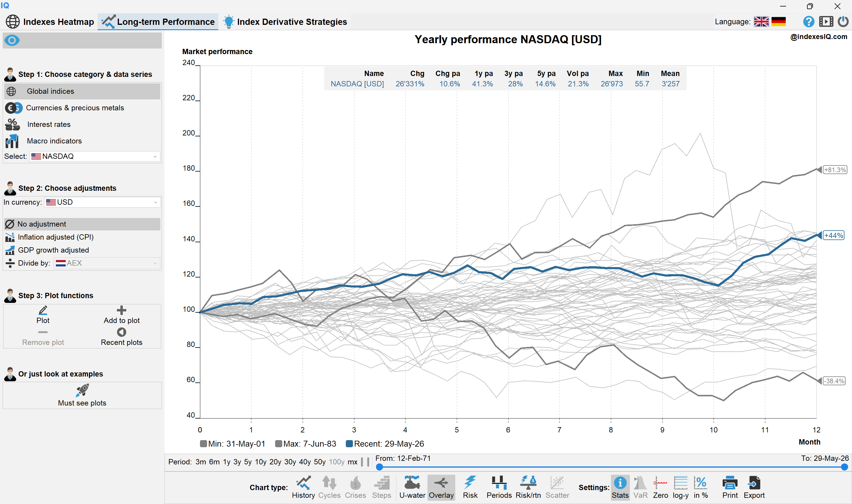The image size is (852, 504).
Task: Select the History chart type
Action: point(303,487)
